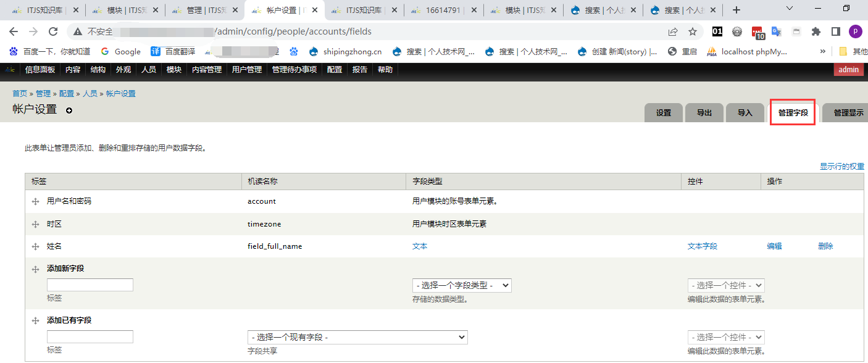868x363 pixels.
Task: Click the 删除 link for 姓名 field
Action: pos(825,246)
